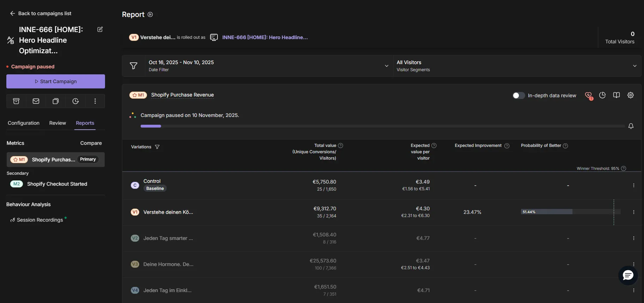The height and width of the screenshot is (303, 644).
Task: Click the duplicate campaign icon
Action: [56, 101]
